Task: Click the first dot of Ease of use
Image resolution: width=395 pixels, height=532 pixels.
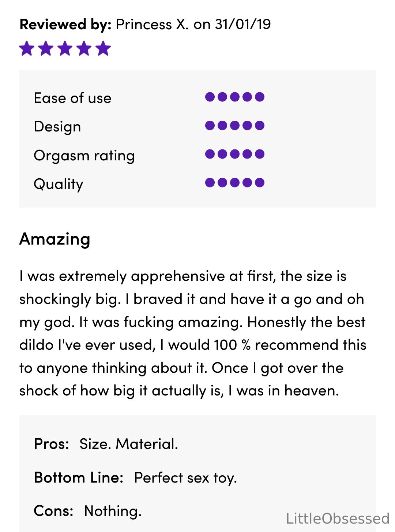Action: (x=210, y=97)
